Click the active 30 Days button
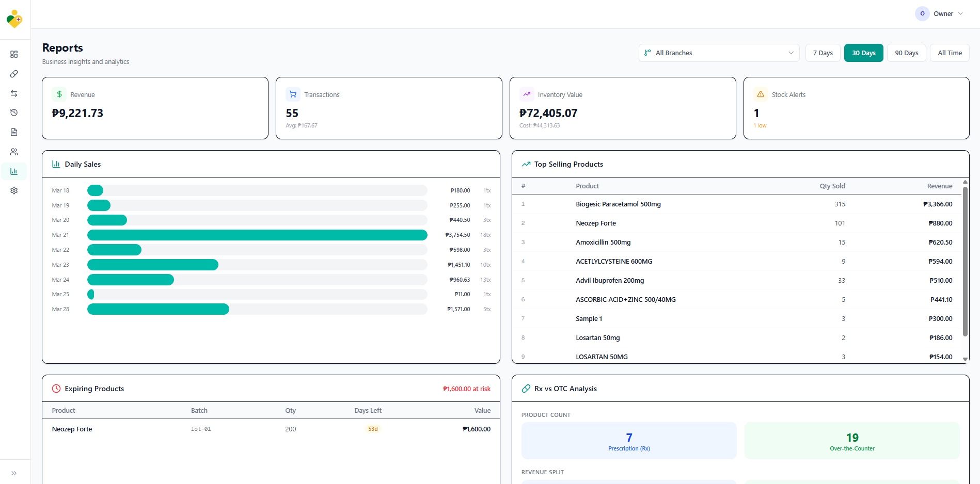This screenshot has height=484, width=980. (863, 53)
